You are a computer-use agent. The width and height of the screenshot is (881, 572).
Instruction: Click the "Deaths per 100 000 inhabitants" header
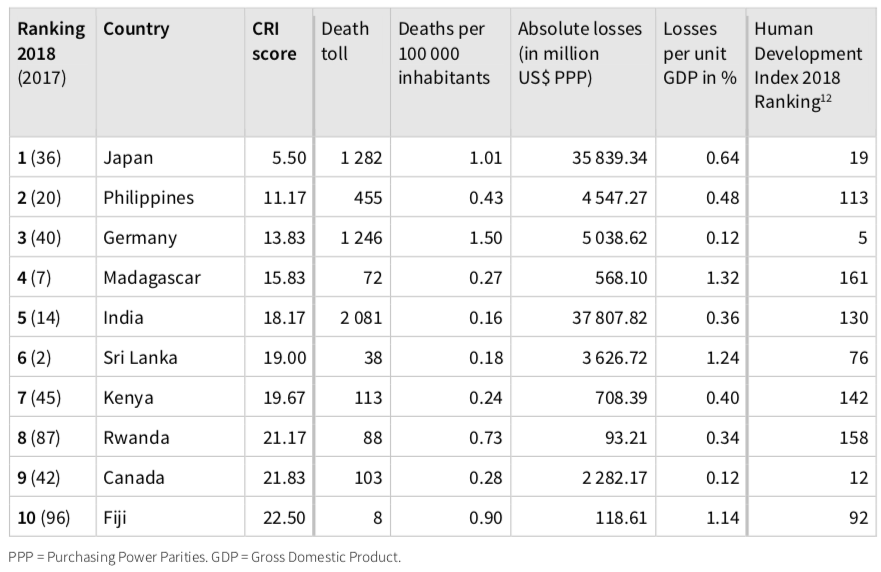444,53
